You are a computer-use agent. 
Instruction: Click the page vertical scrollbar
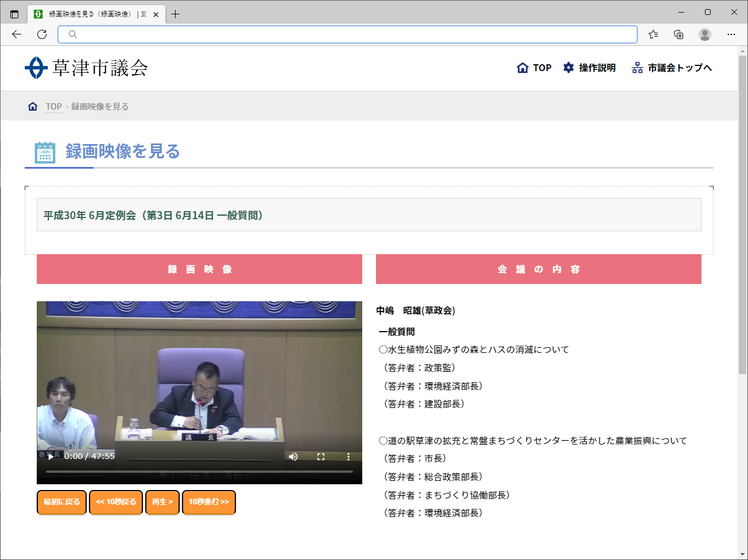[742, 215]
